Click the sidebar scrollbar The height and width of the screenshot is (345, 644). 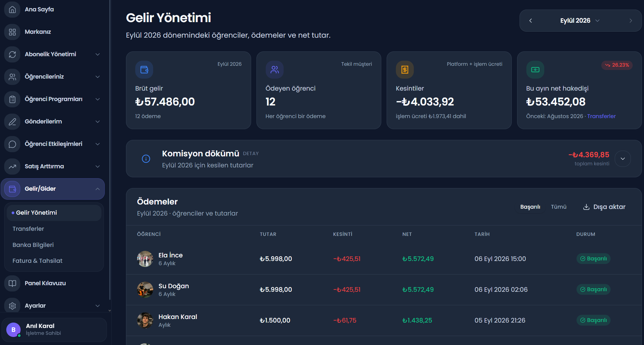tap(110, 149)
